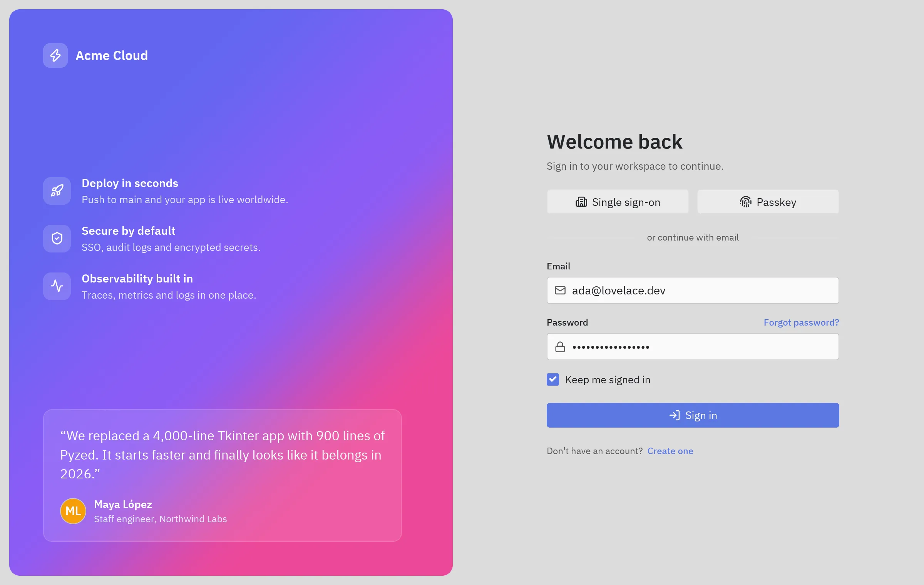This screenshot has width=924, height=585.
Task: Click the Observability built in title
Action: point(137,279)
